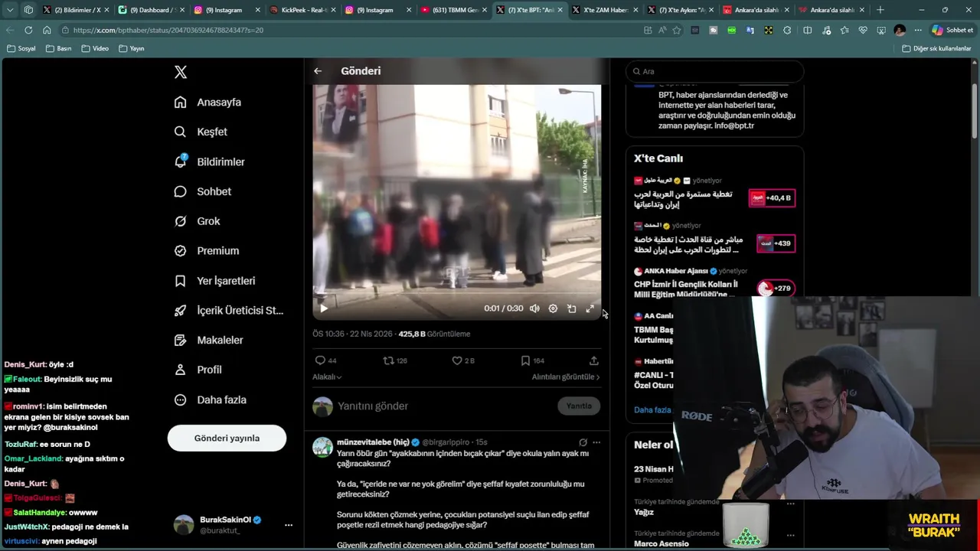Open Diğer sık kullanılanlar folder
980x551 pixels.
point(936,48)
